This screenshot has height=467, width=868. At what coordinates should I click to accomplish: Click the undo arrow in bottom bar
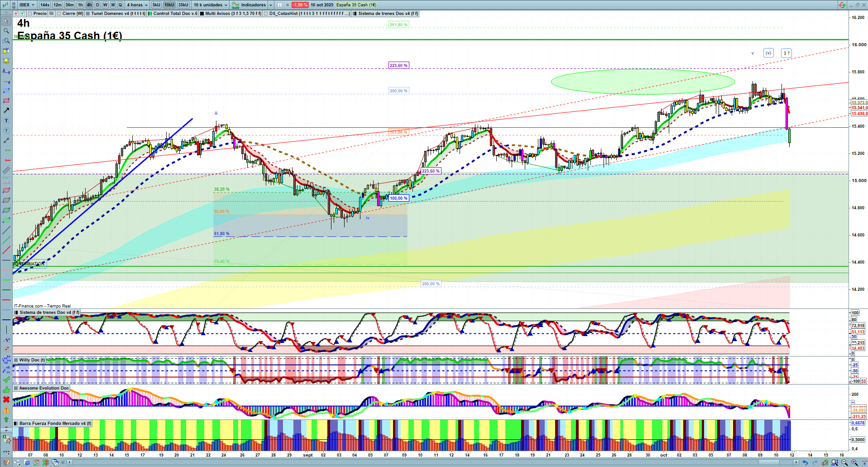pos(805,462)
